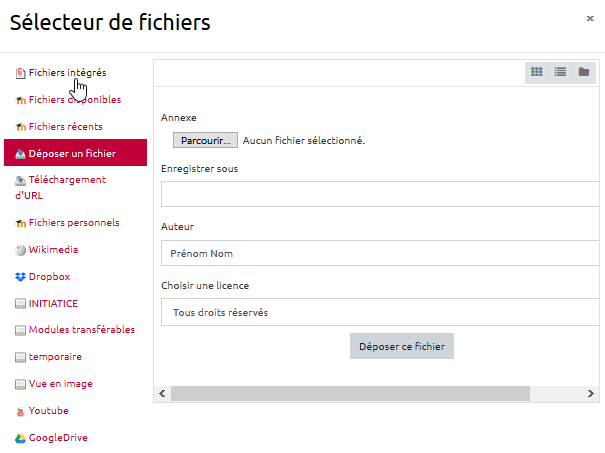Switch to detailed list view
605x453 pixels.
pos(561,72)
